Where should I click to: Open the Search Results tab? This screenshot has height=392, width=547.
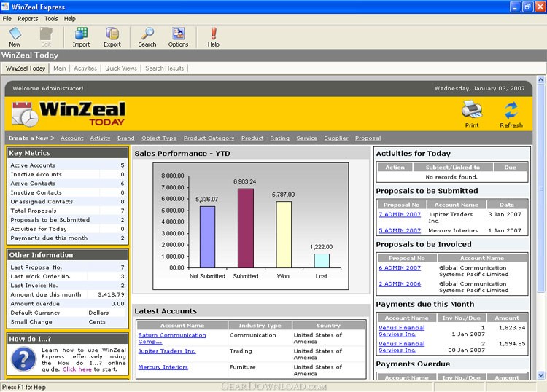point(164,68)
